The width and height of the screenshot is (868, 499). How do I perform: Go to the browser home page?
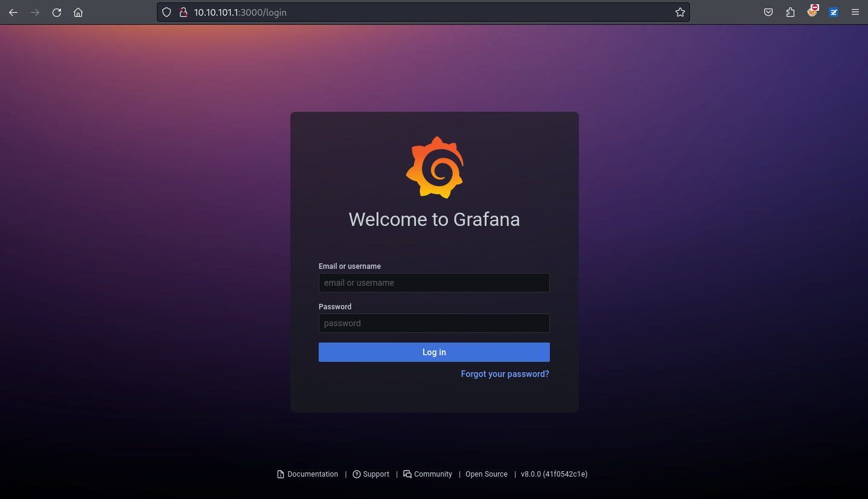pos(78,12)
